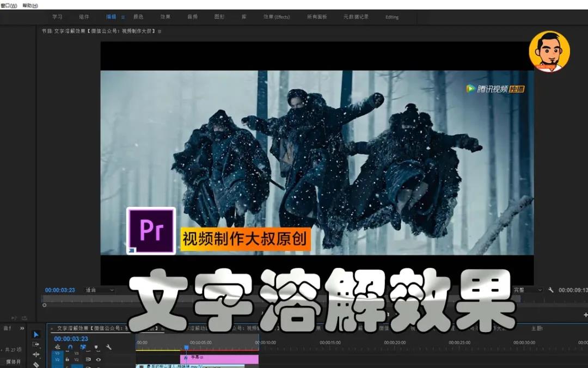This screenshot has width=588, height=368.
Task: Switch to the 效果 workspace tab
Action: point(166,17)
